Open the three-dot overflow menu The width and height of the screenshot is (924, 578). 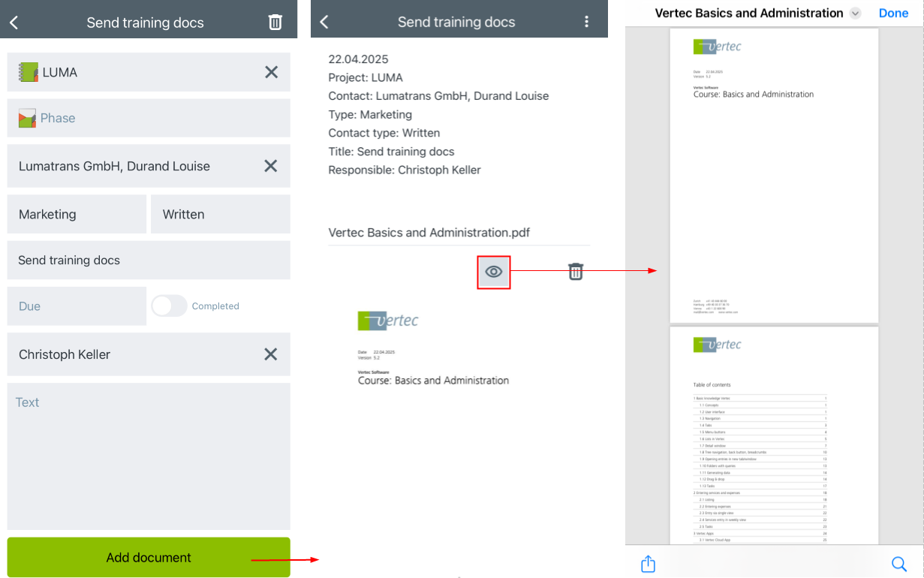(x=586, y=22)
